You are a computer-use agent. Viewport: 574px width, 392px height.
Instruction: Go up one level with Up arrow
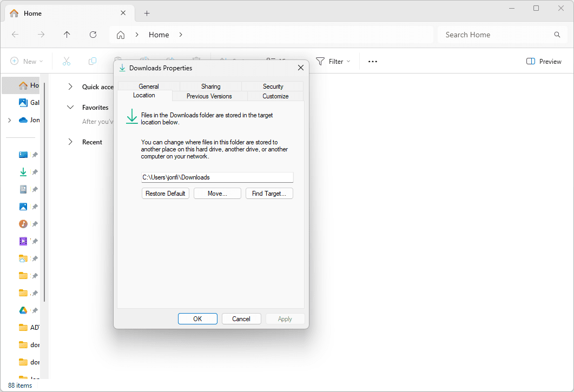click(67, 35)
